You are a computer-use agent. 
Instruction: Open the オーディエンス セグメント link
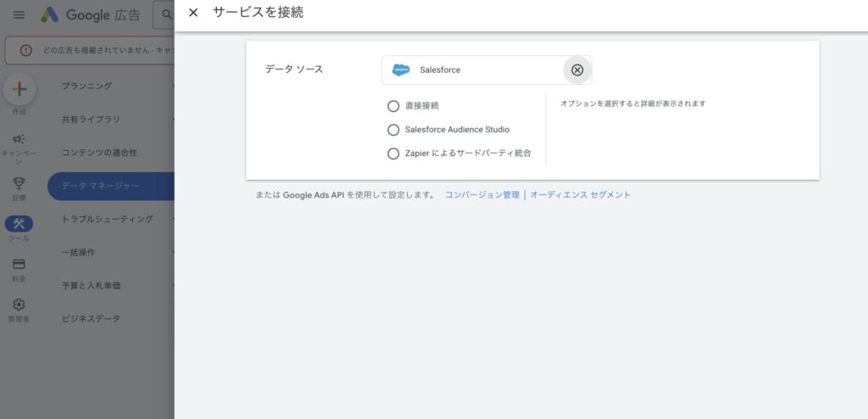580,194
